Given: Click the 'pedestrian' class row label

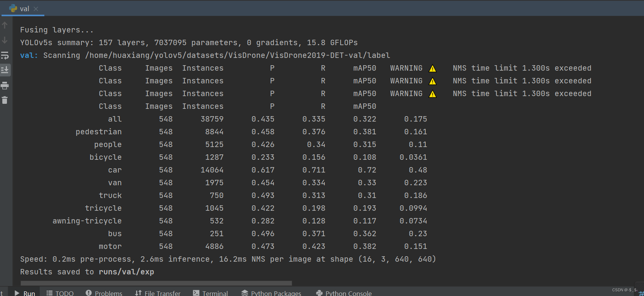Looking at the screenshot, I should point(99,132).
